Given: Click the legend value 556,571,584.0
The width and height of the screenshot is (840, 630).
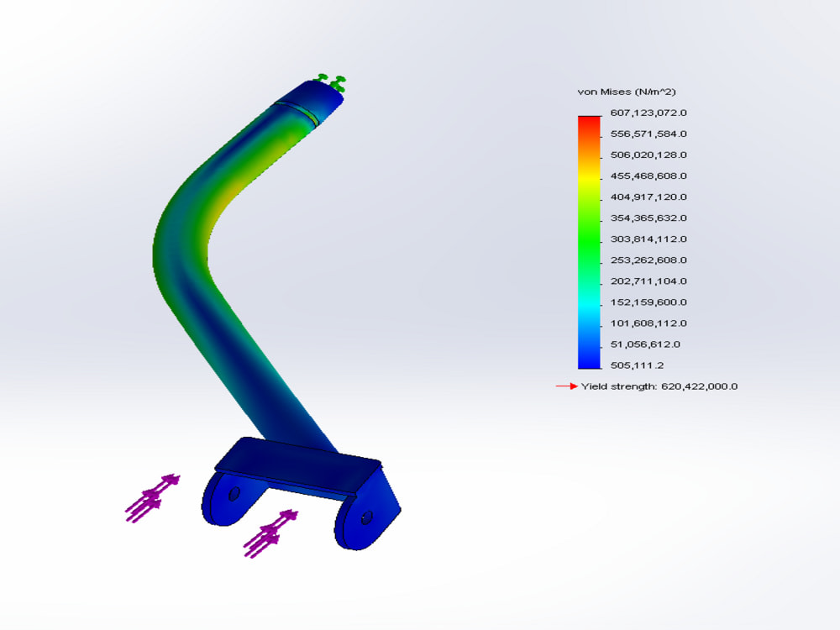Looking at the screenshot, I should point(648,134).
